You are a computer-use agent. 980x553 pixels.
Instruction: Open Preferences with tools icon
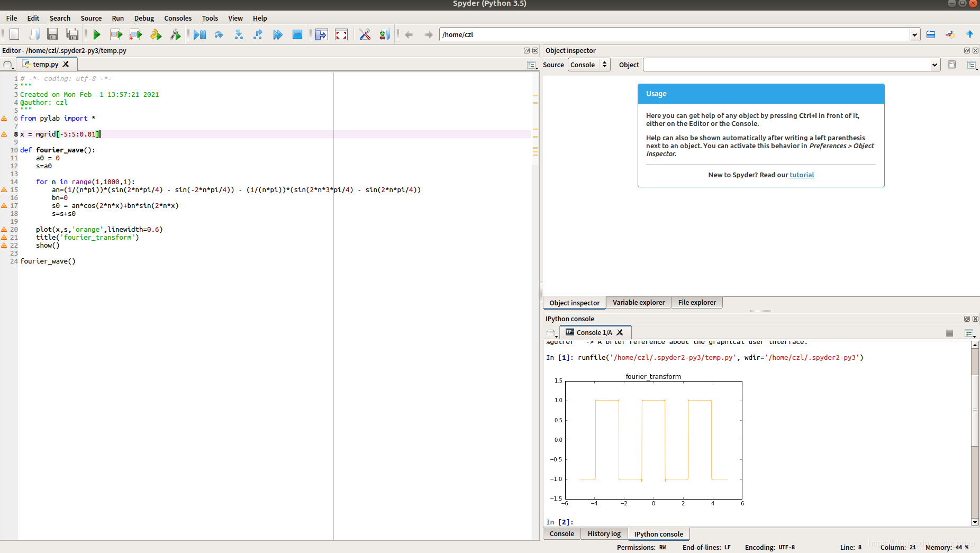[x=365, y=34]
